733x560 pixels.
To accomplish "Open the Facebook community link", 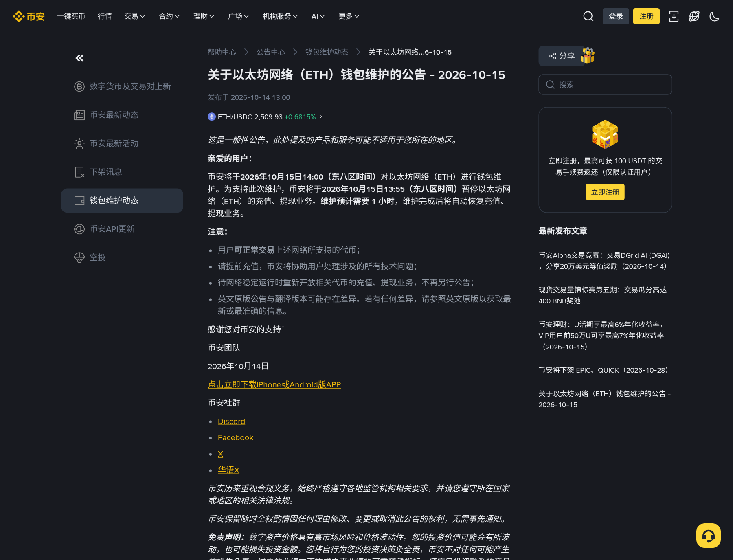I will (235, 438).
